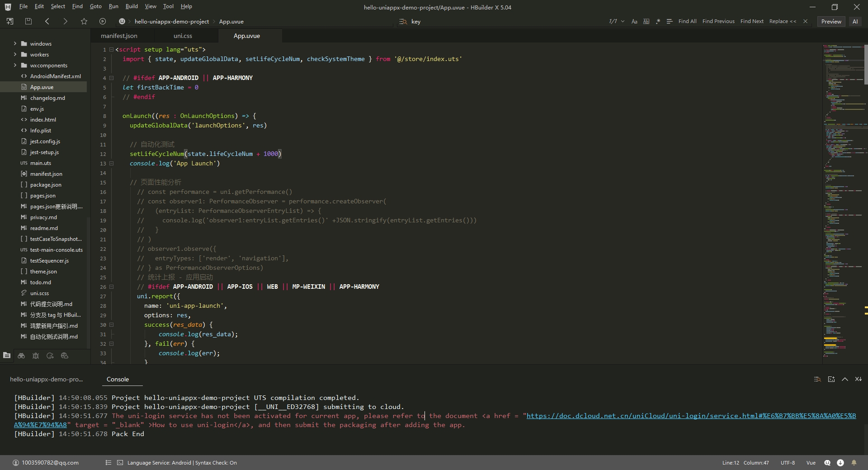The image size is (868, 470).
Task: Open the binoculars search panel icon
Action: [21, 356]
